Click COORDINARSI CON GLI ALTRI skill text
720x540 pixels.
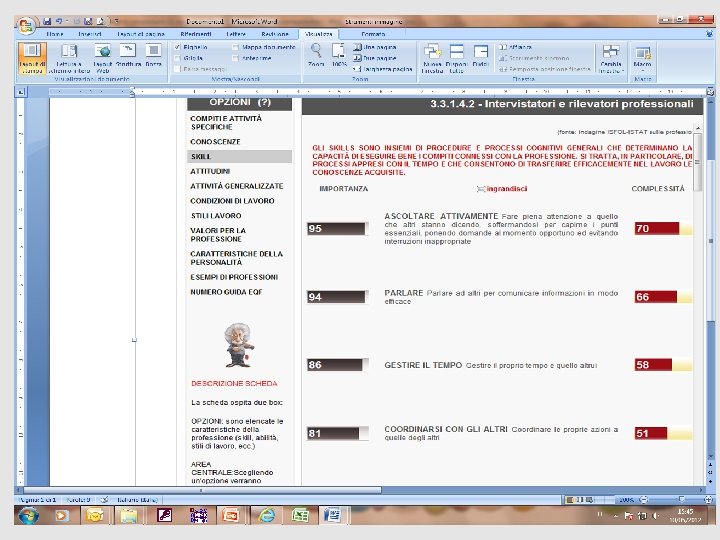click(446, 429)
